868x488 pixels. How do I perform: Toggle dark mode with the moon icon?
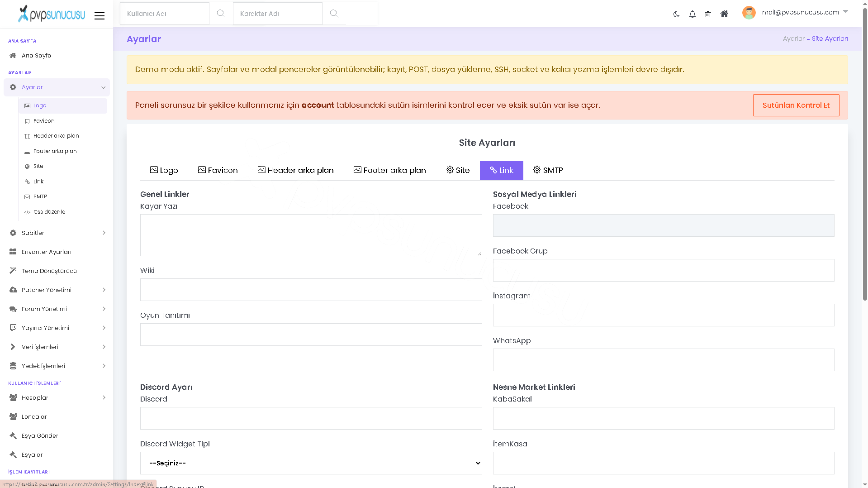676,14
